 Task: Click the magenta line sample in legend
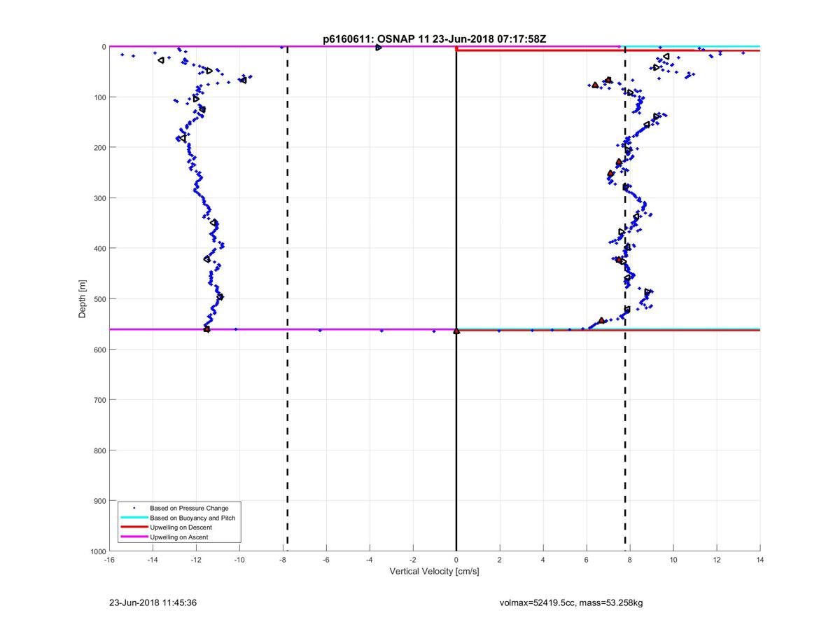point(133,537)
